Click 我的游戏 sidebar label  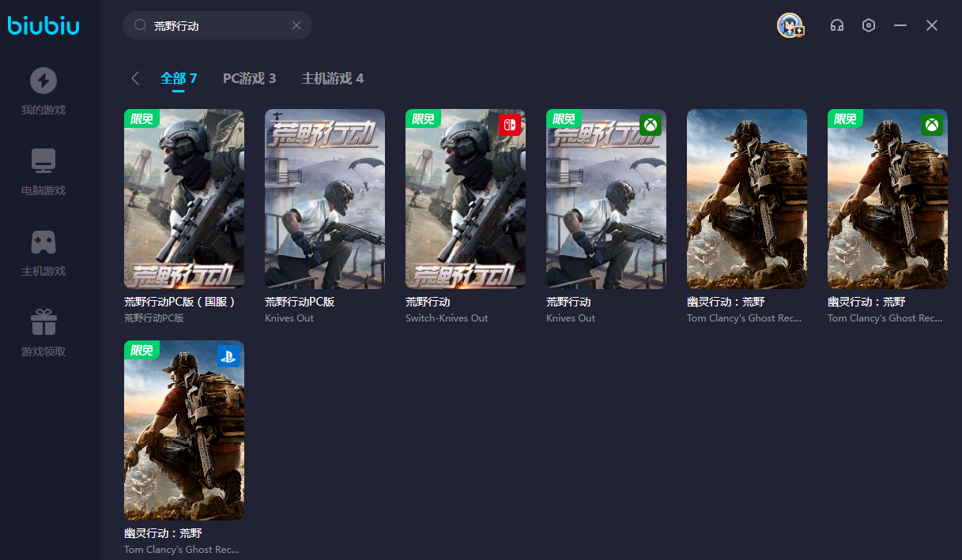43,110
